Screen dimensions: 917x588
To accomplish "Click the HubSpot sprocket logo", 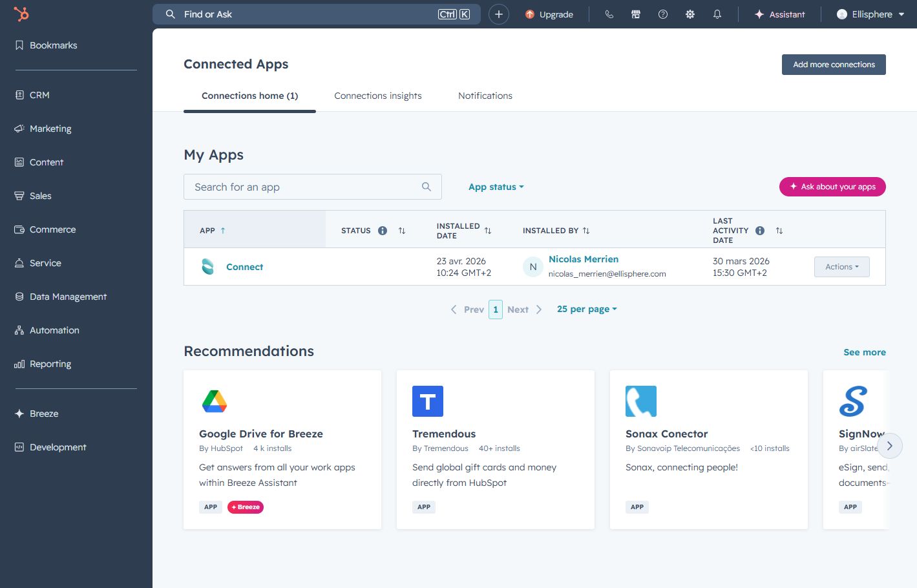I will (21, 14).
